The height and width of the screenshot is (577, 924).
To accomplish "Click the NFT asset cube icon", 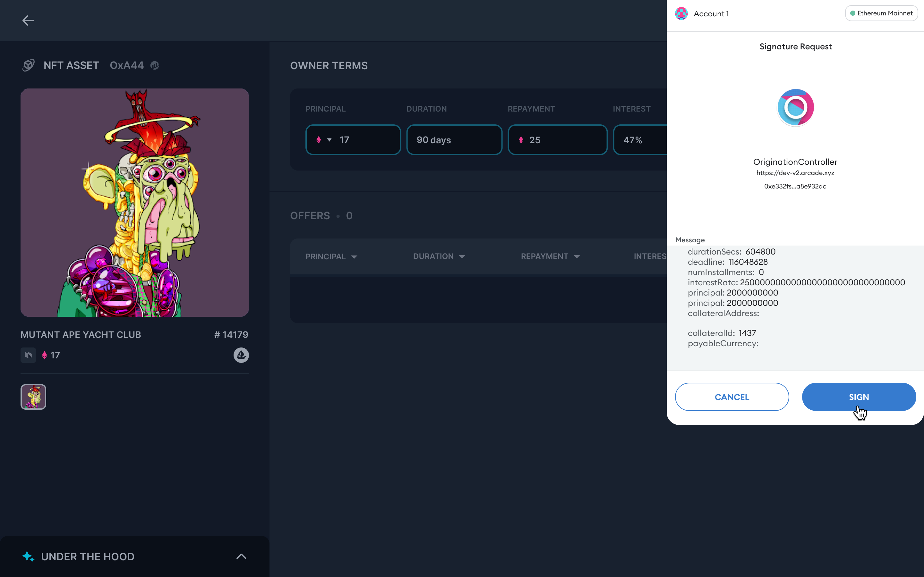I will point(28,65).
